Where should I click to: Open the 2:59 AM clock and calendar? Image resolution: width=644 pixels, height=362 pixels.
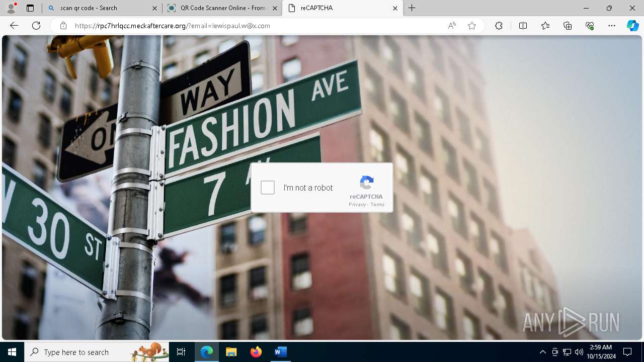pyautogui.click(x=601, y=352)
